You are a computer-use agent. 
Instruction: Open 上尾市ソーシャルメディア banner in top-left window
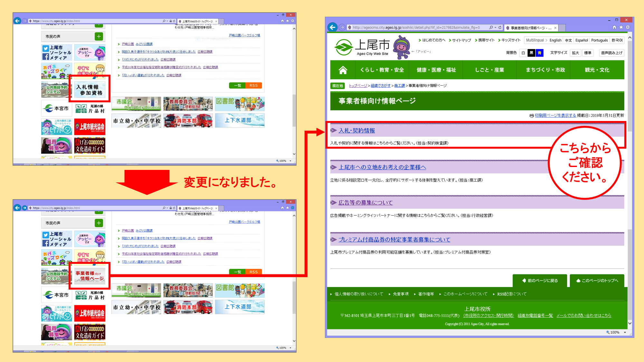tap(57, 52)
